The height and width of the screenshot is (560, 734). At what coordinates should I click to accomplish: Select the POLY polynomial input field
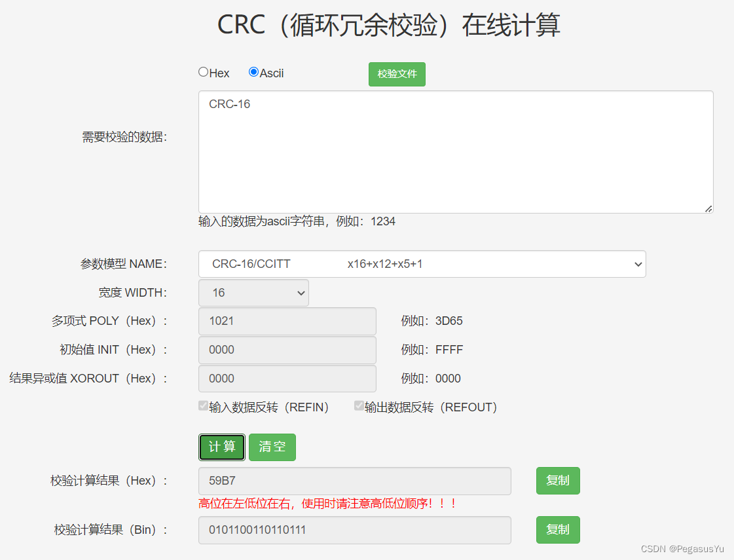[x=287, y=321]
